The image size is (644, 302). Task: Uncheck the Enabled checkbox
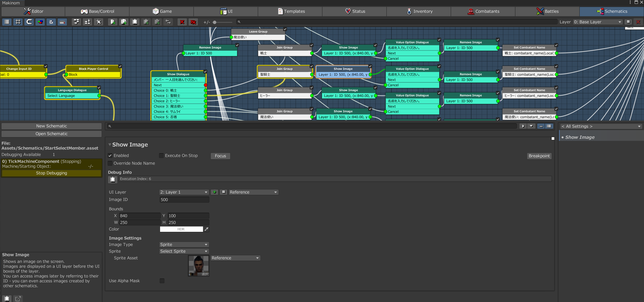click(110, 155)
